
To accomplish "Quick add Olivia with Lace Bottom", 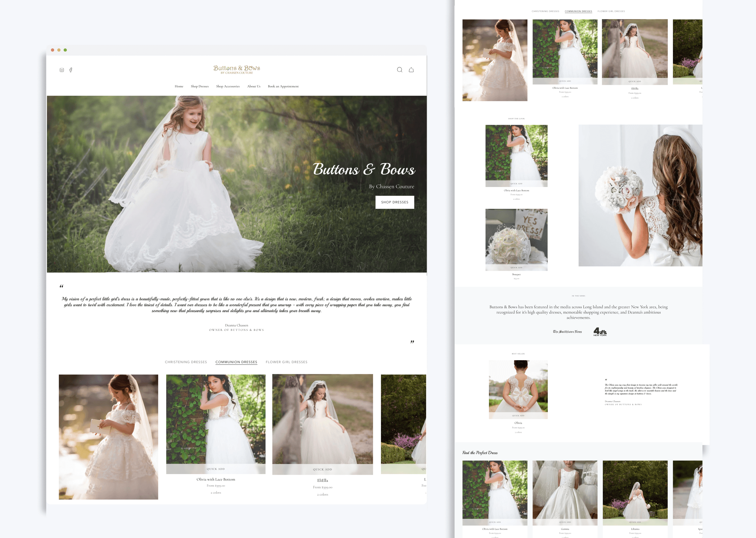I will point(216,469).
